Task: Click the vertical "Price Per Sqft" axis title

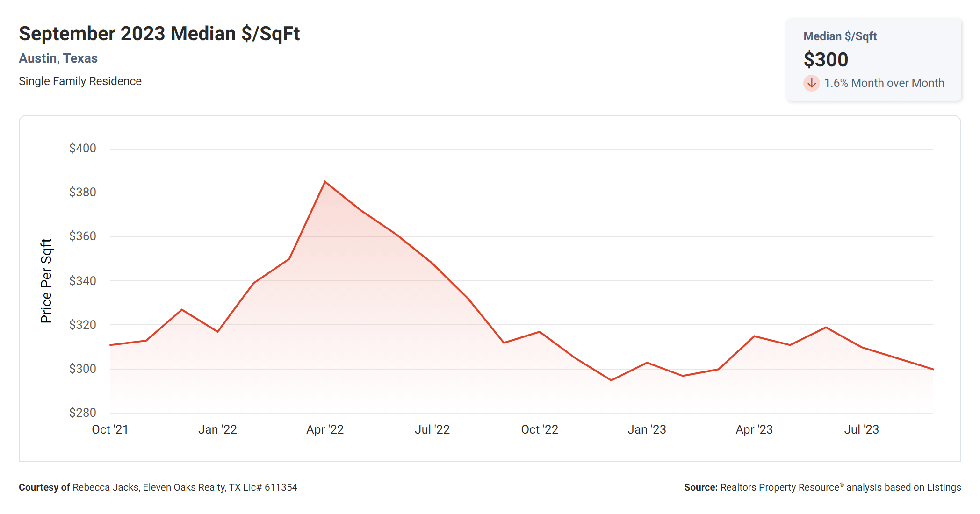Action: [46, 281]
